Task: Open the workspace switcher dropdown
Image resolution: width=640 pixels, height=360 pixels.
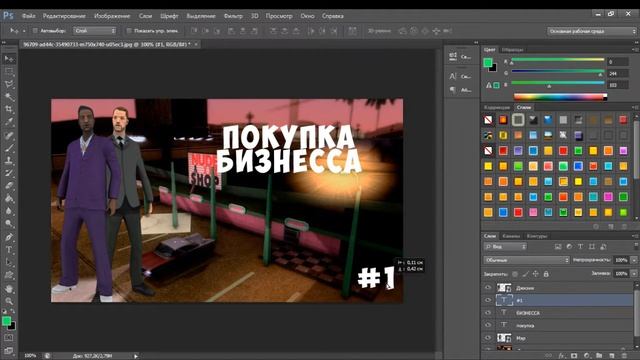Action: (591, 31)
